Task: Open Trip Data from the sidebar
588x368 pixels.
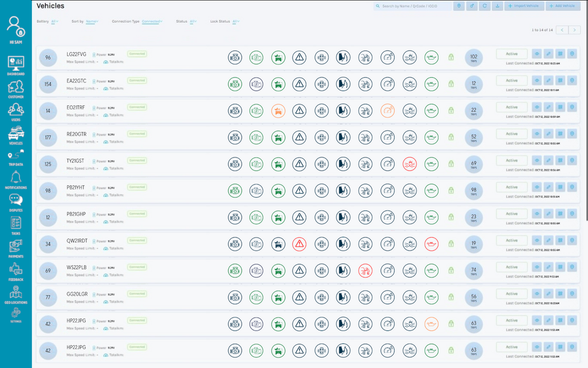Action: pyautogui.click(x=16, y=158)
